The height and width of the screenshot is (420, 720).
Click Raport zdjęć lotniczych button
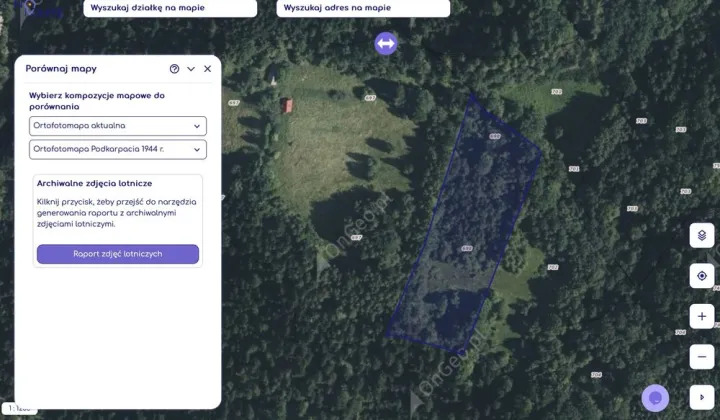pos(118,254)
